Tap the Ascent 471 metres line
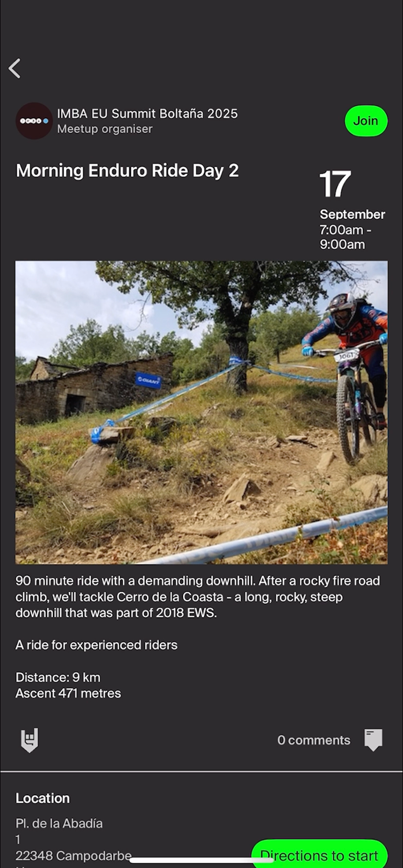This screenshot has height=868, width=403. tap(68, 694)
